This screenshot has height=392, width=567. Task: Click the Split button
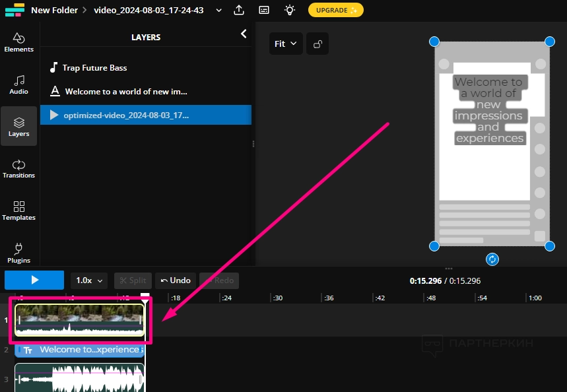[x=133, y=280]
